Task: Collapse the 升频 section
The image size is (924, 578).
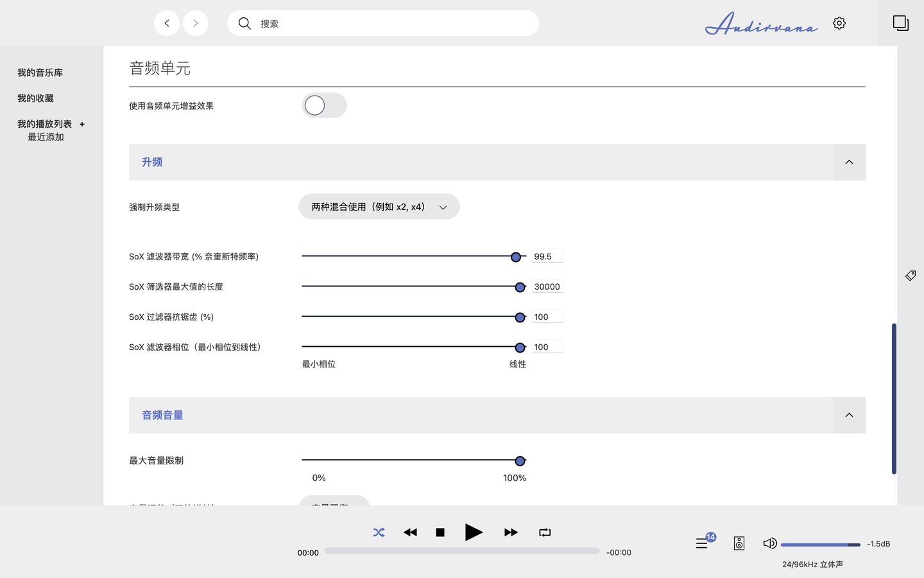Action: (x=849, y=162)
